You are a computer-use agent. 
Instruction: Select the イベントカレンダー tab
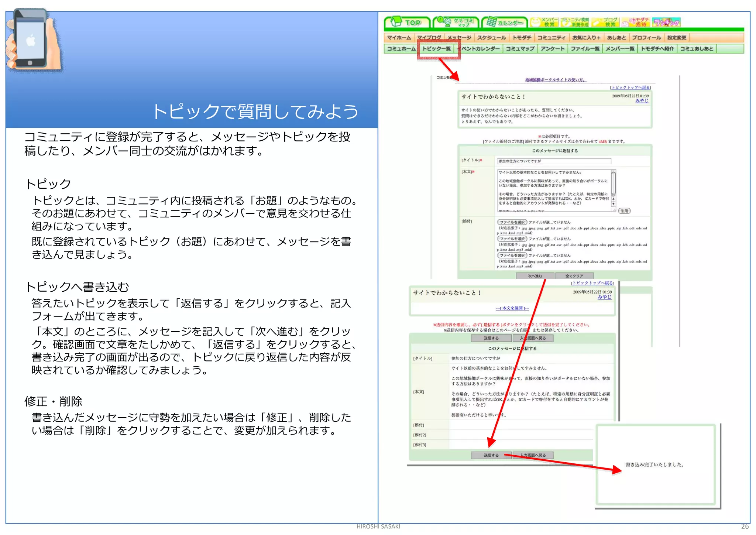(479, 49)
